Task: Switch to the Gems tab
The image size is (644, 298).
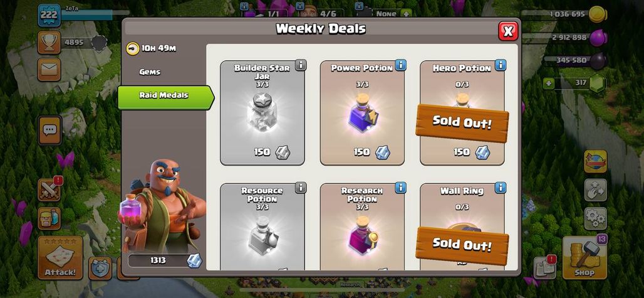Action: 150,72
